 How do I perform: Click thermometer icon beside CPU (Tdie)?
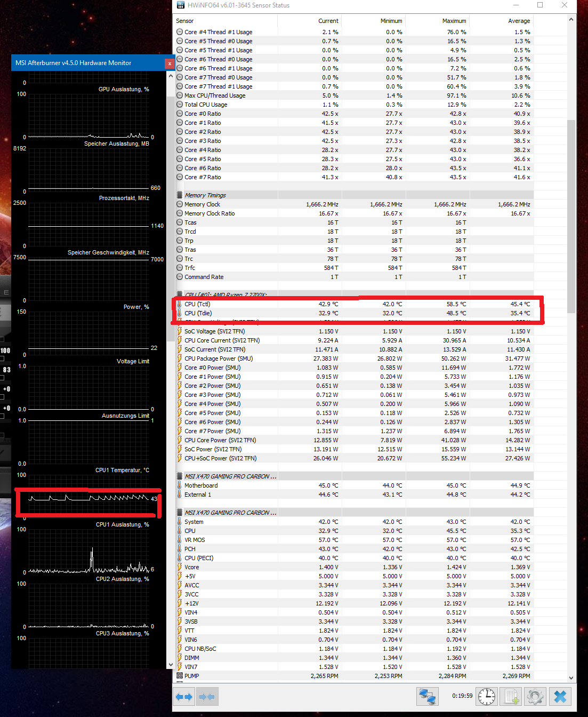pyautogui.click(x=180, y=313)
